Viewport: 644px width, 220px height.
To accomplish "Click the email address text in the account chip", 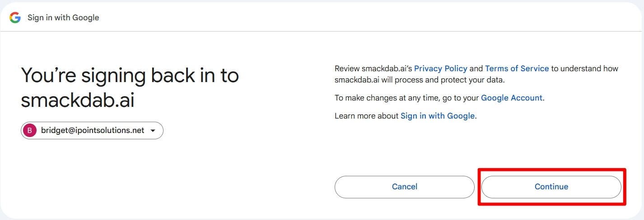I will [x=93, y=130].
